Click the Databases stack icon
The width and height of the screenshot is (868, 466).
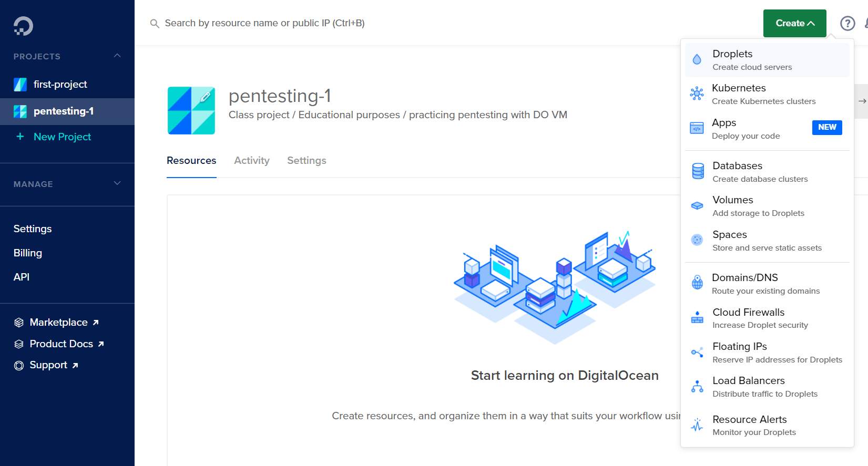698,171
